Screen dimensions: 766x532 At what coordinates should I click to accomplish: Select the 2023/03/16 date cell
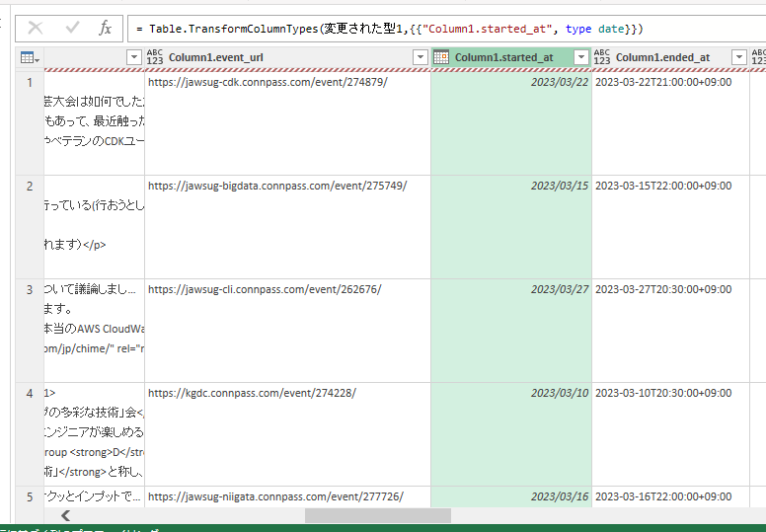511,496
